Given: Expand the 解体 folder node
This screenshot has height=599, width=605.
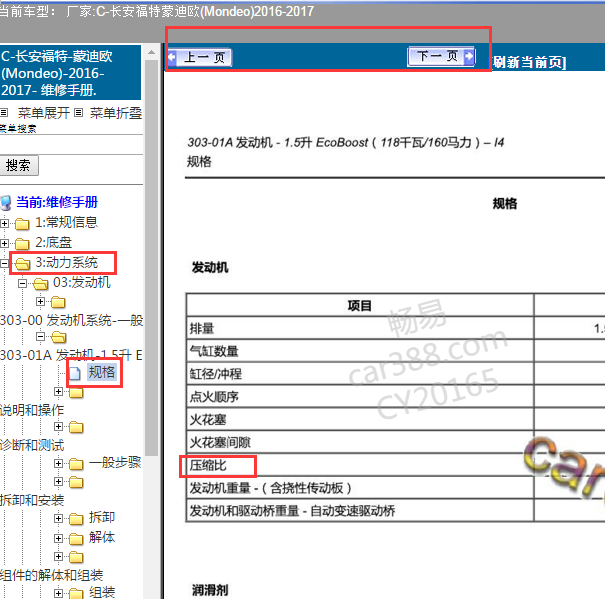Looking at the screenshot, I should pyautogui.click(x=58, y=538).
